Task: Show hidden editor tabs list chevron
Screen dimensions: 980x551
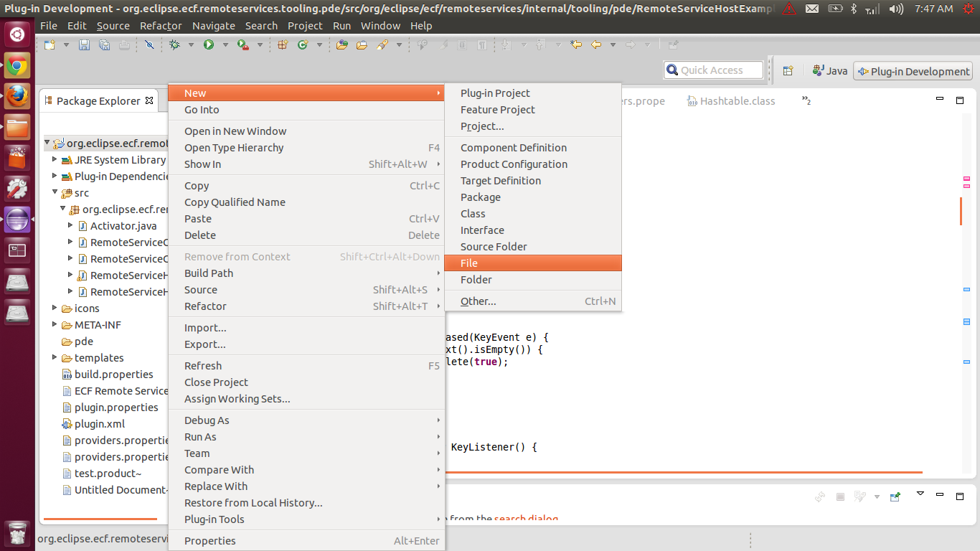Action: tap(806, 100)
